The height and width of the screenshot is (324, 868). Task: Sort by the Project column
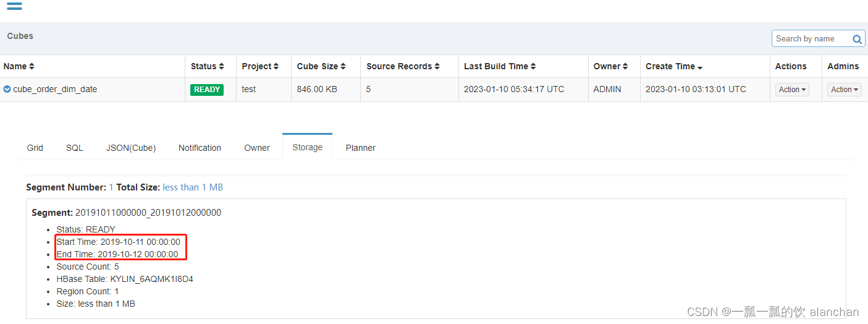(260, 66)
